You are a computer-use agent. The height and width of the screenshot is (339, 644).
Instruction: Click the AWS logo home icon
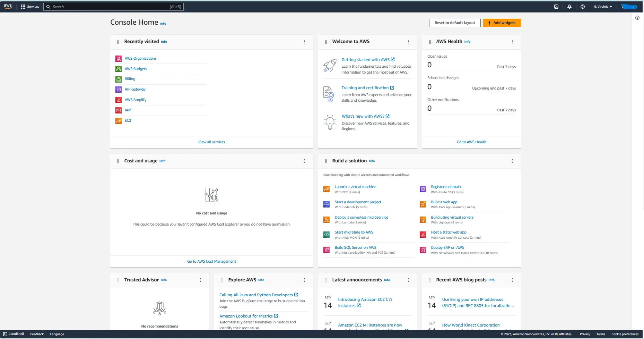[8, 7]
